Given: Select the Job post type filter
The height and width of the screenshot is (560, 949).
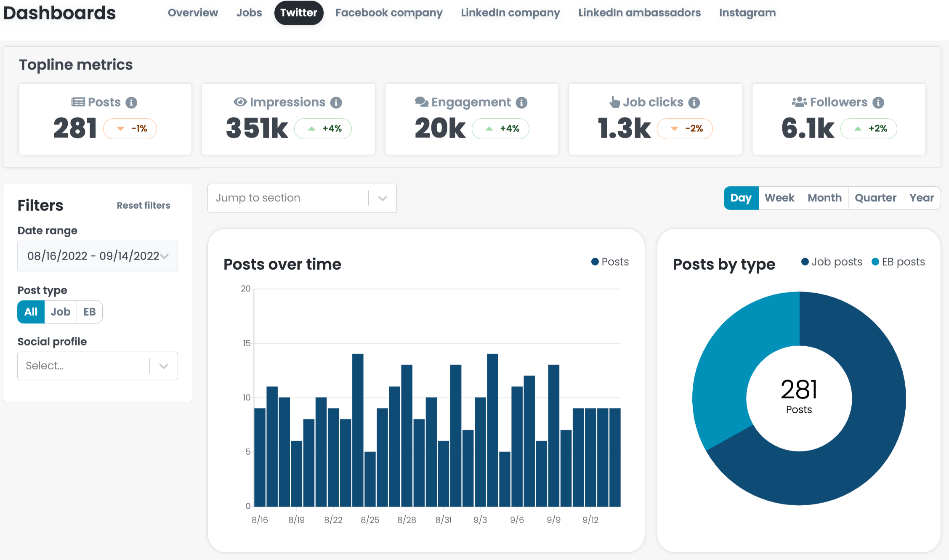Looking at the screenshot, I should click(61, 312).
